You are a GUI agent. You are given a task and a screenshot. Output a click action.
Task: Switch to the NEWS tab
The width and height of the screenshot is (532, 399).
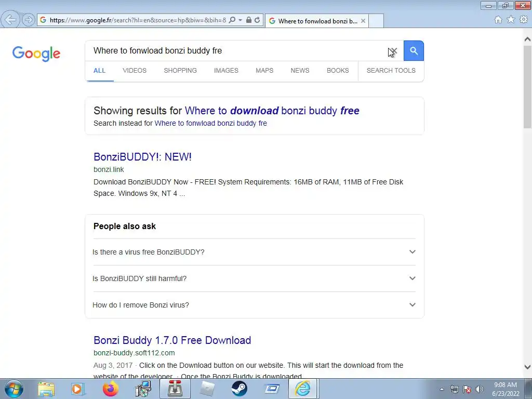click(x=300, y=71)
